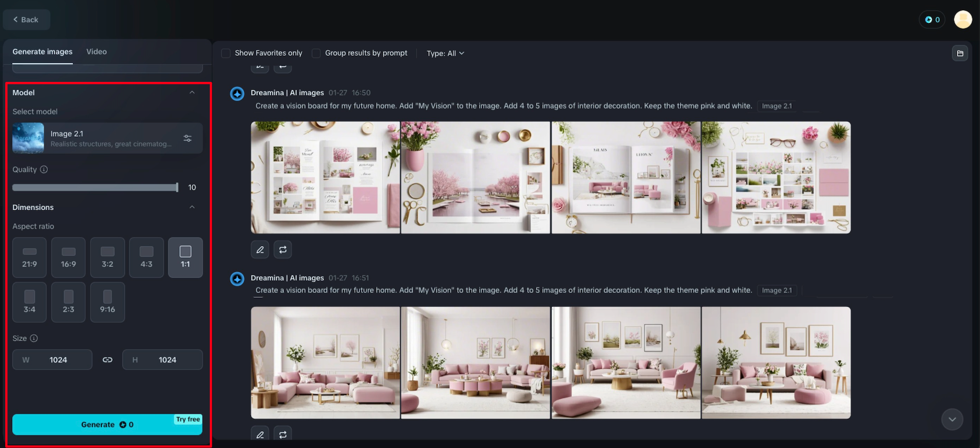The image size is (980, 448).
Task: Click the Size info icon
Action: [34, 338]
